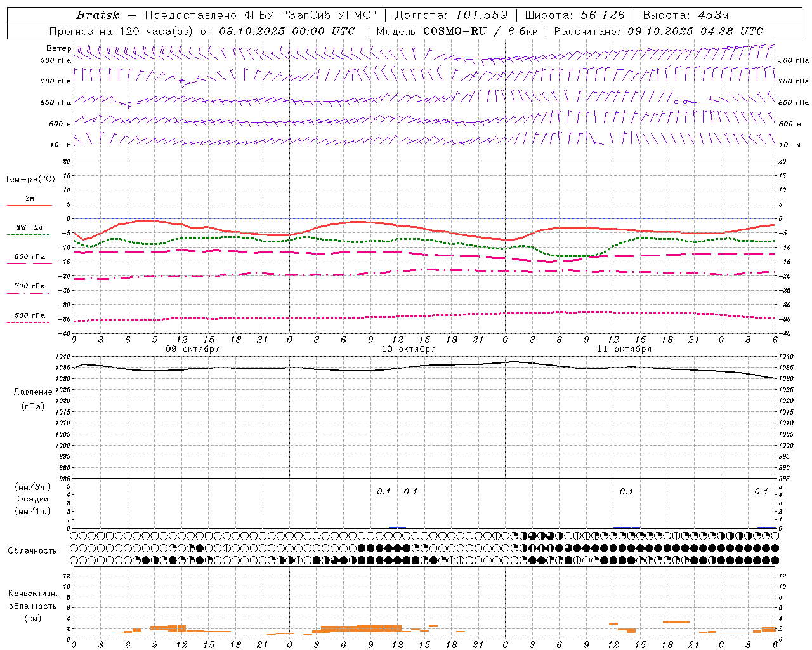Click the "Высота: 453м" header value
The height and width of the screenshot is (650, 812).
[x=686, y=15]
